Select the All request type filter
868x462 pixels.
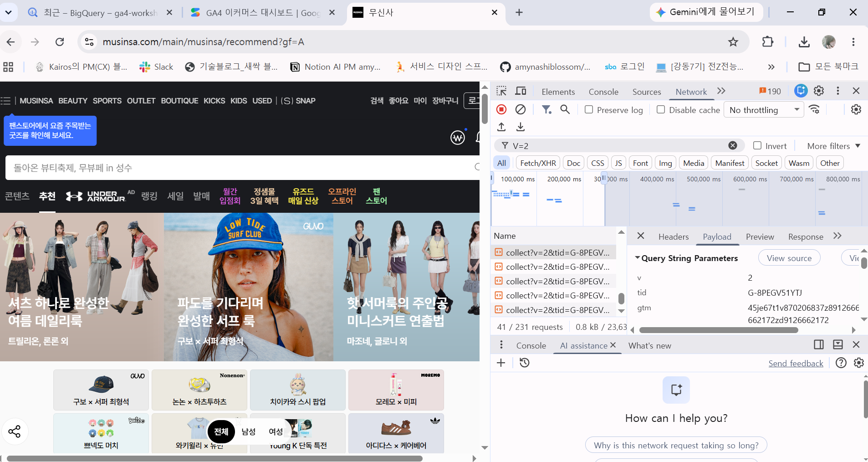click(502, 163)
